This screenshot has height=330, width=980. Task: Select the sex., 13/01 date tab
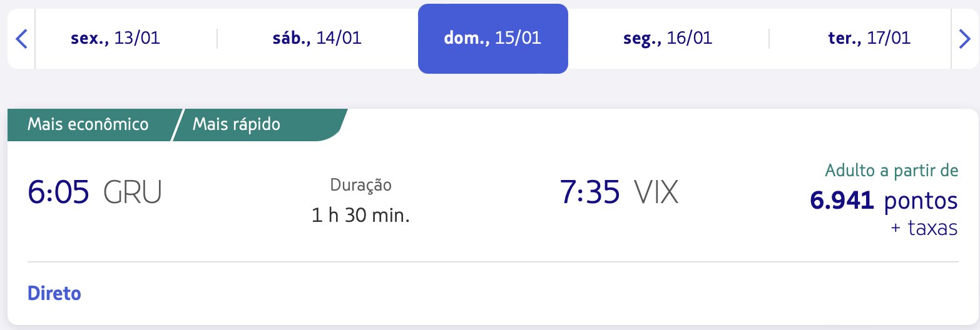tap(116, 39)
